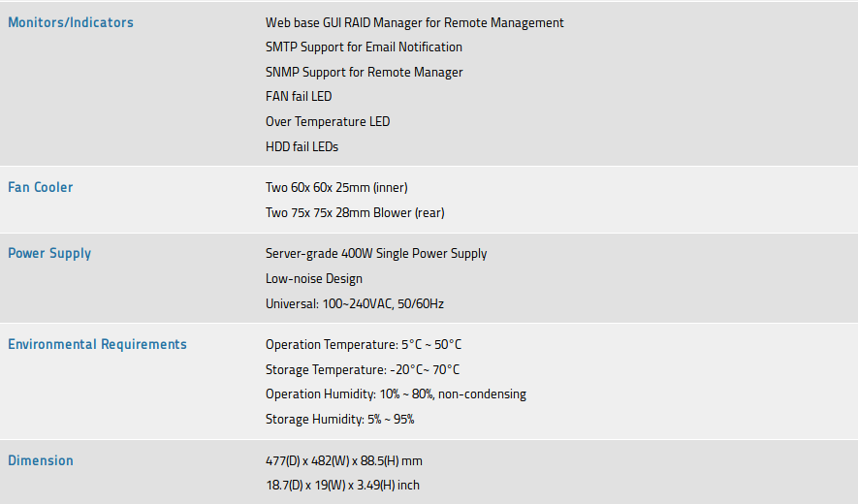Click the Fan Cooler row label
The image size is (858, 504).
point(41,187)
